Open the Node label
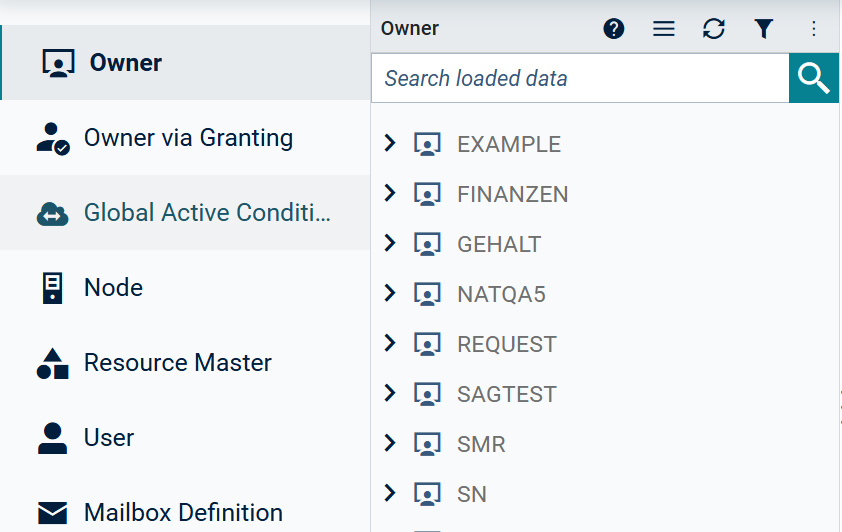 coord(113,288)
